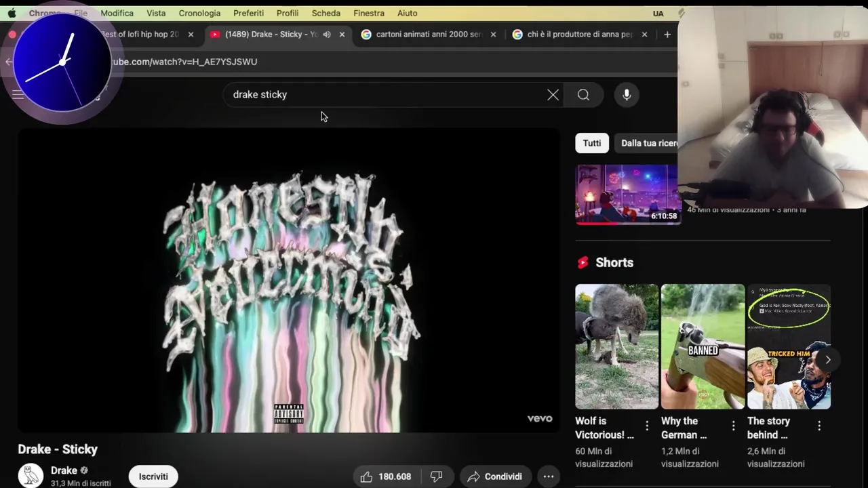Show next Shorts with the arrow
868x488 pixels.
pyautogui.click(x=827, y=360)
